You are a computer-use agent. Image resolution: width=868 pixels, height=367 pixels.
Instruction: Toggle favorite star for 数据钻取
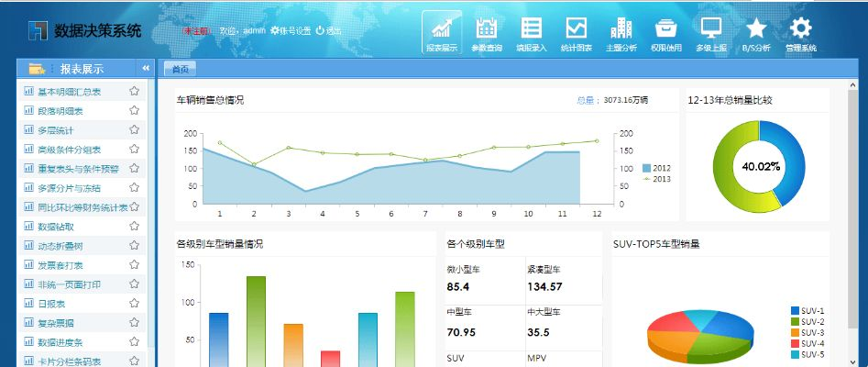[x=134, y=227]
